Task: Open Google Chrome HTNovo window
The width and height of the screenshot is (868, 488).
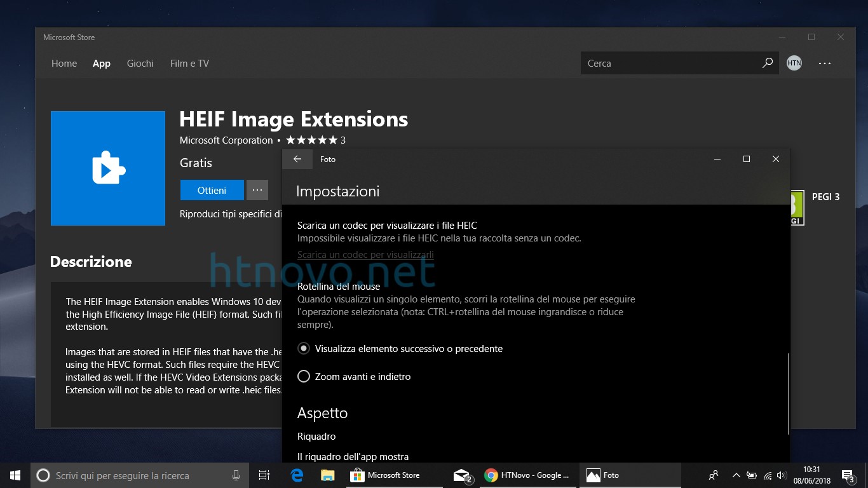Action: tap(527, 475)
